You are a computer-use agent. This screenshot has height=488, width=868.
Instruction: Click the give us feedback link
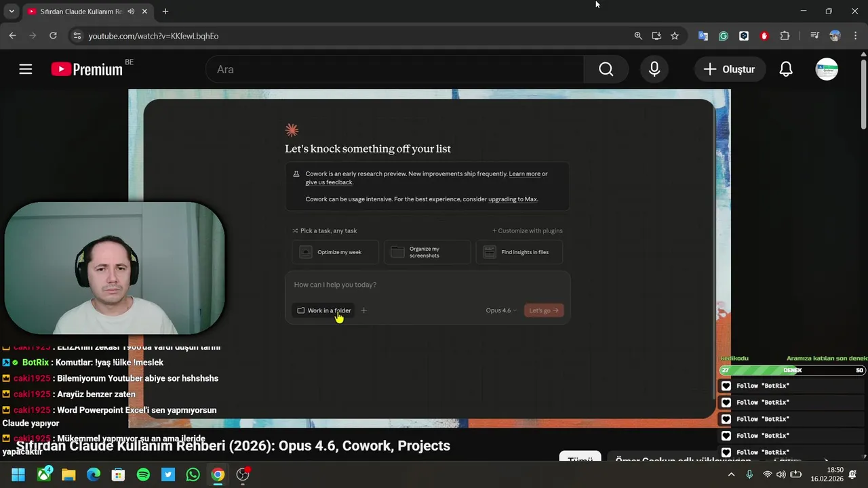pyautogui.click(x=329, y=182)
